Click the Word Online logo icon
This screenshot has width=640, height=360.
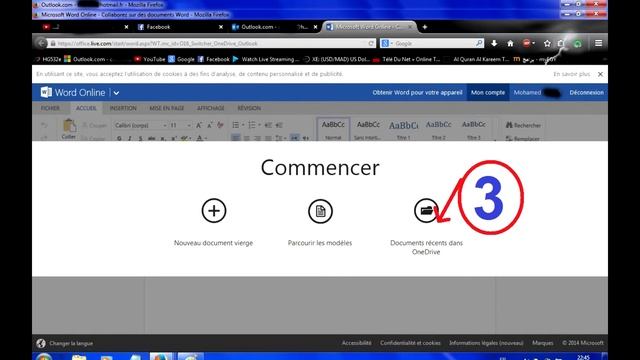pyautogui.click(x=46, y=92)
